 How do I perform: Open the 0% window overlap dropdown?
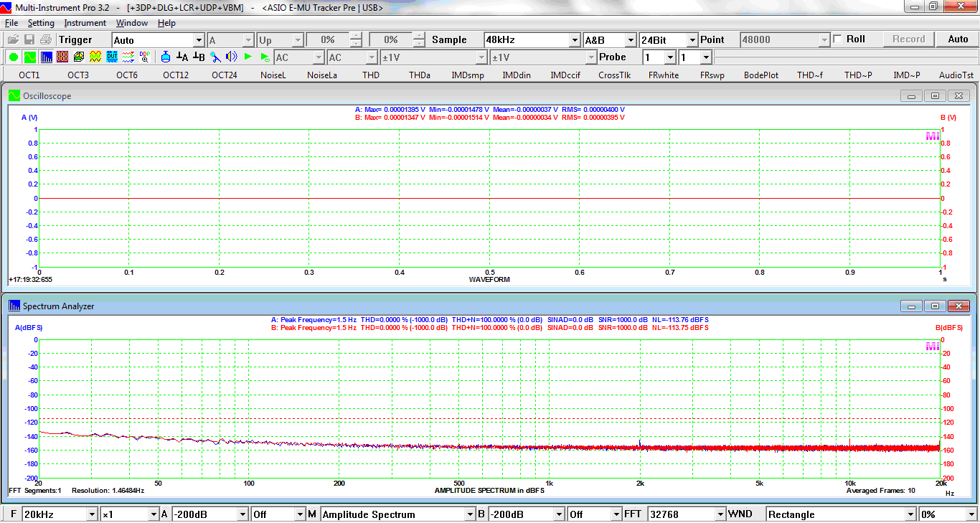pyautogui.click(x=971, y=514)
